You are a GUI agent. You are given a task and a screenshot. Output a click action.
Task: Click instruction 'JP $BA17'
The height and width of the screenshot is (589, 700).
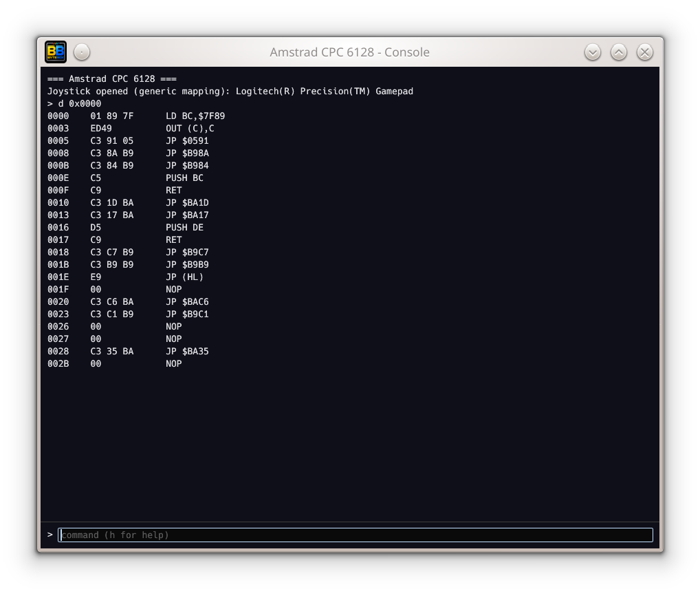(188, 215)
